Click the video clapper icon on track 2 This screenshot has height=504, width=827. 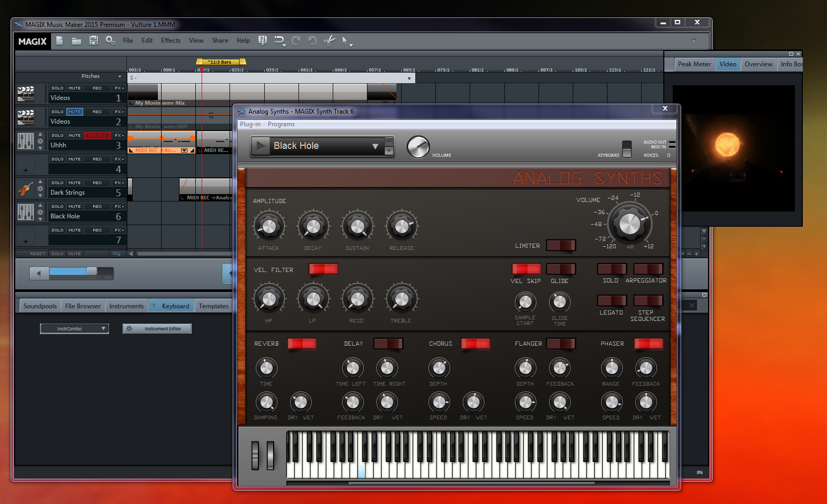pyautogui.click(x=26, y=117)
